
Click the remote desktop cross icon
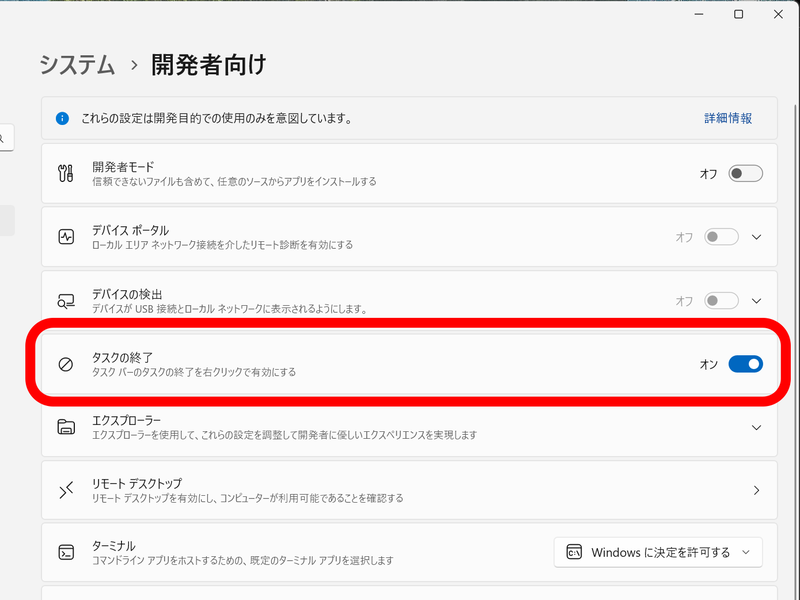66,490
